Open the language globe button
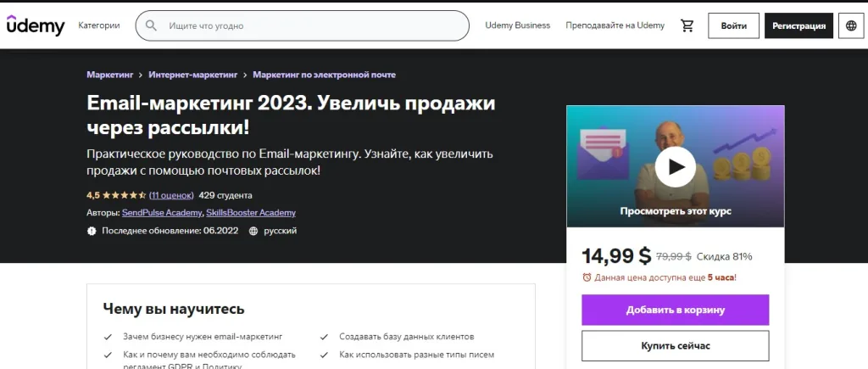 coord(851,25)
